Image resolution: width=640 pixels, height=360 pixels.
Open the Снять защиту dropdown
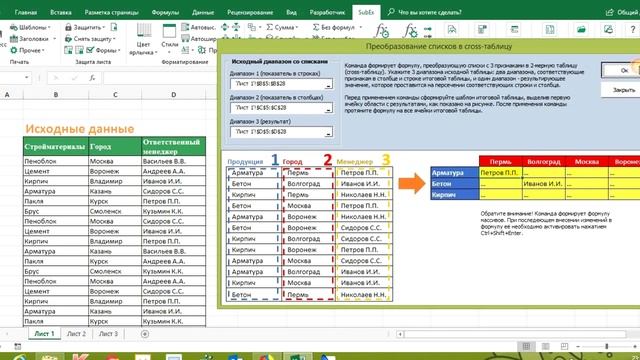click(90, 39)
